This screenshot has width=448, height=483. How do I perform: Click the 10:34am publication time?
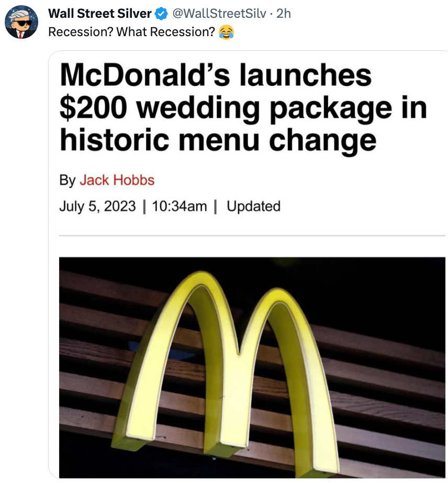point(180,206)
